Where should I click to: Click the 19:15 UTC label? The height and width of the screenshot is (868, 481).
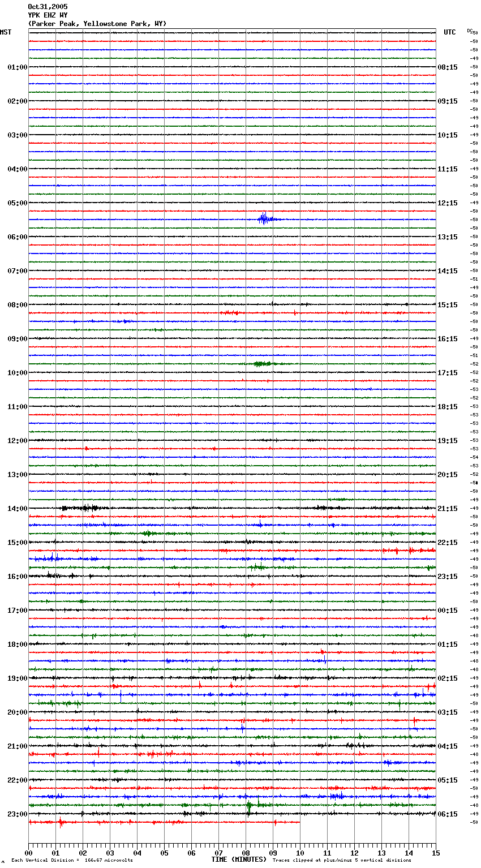click(448, 441)
